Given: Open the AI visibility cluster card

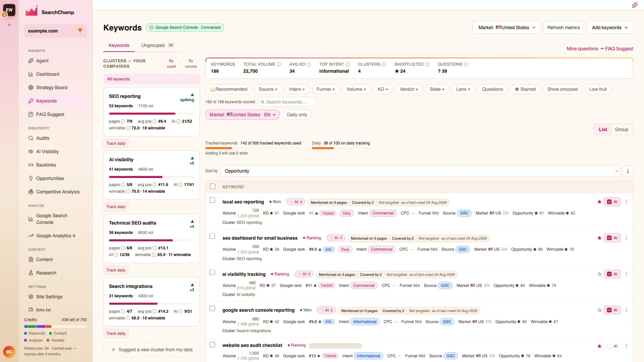Looking at the screenshot, I should tap(152, 175).
